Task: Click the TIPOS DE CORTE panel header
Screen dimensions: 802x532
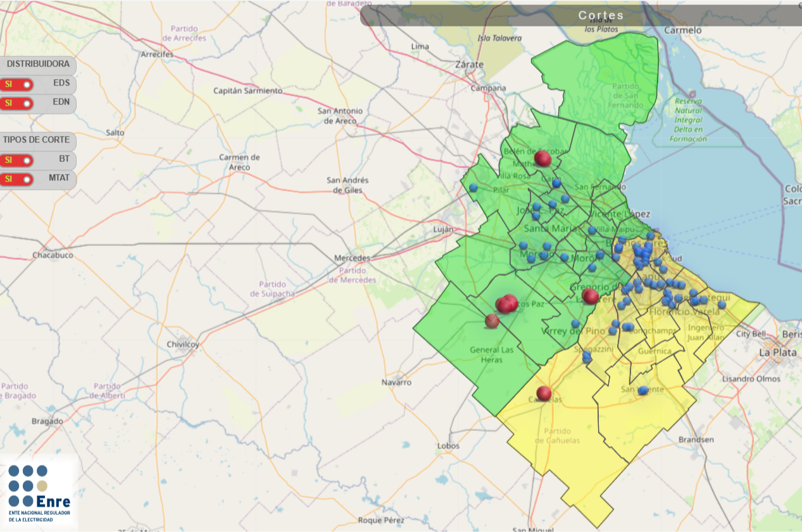Action: click(38, 140)
